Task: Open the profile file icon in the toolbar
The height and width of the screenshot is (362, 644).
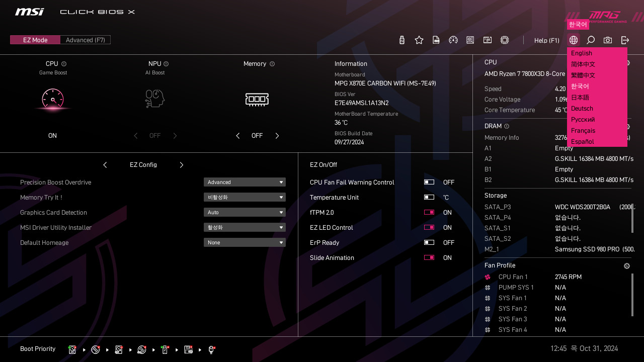Action: [436, 40]
